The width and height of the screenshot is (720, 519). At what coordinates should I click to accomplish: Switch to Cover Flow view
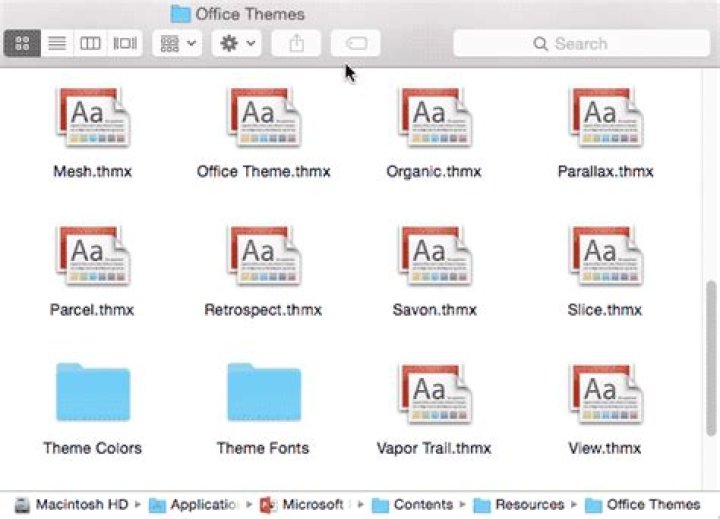pyautogui.click(x=125, y=44)
